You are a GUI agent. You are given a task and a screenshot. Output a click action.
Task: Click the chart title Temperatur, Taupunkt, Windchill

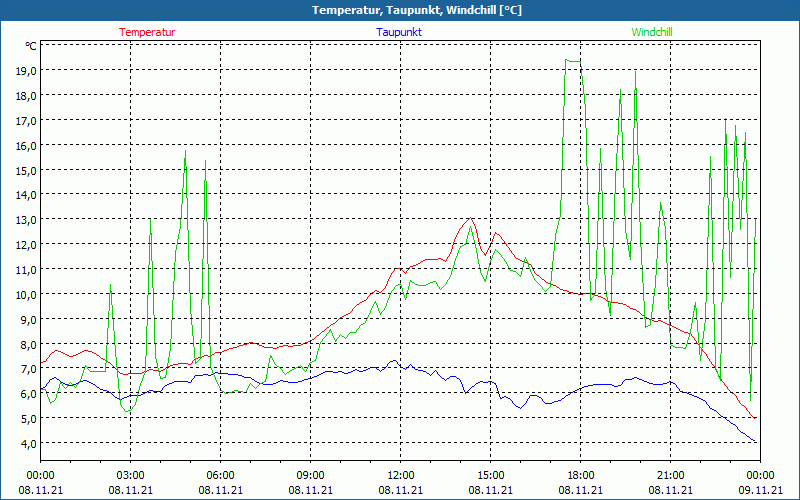tap(417, 10)
